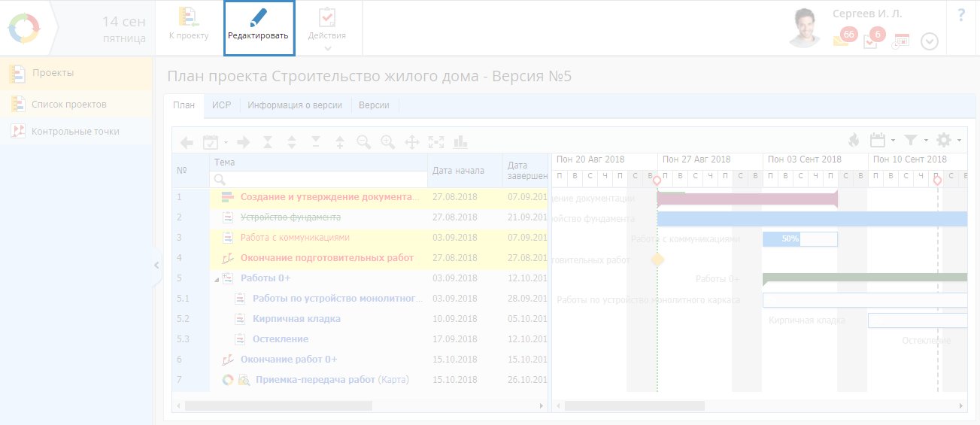Zoom in the Gantt chart
The image size is (980, 425).
pyautogui.click(x=388, y=141)
